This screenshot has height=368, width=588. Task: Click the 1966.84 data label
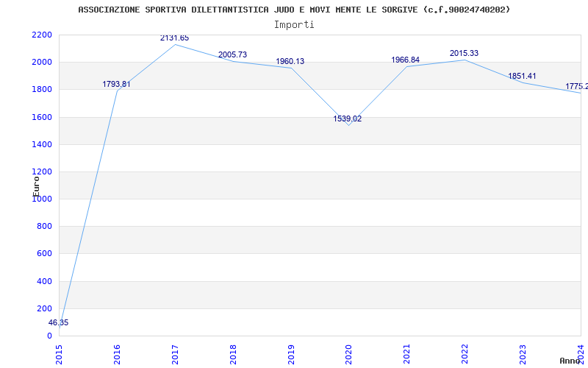(406, 60)
